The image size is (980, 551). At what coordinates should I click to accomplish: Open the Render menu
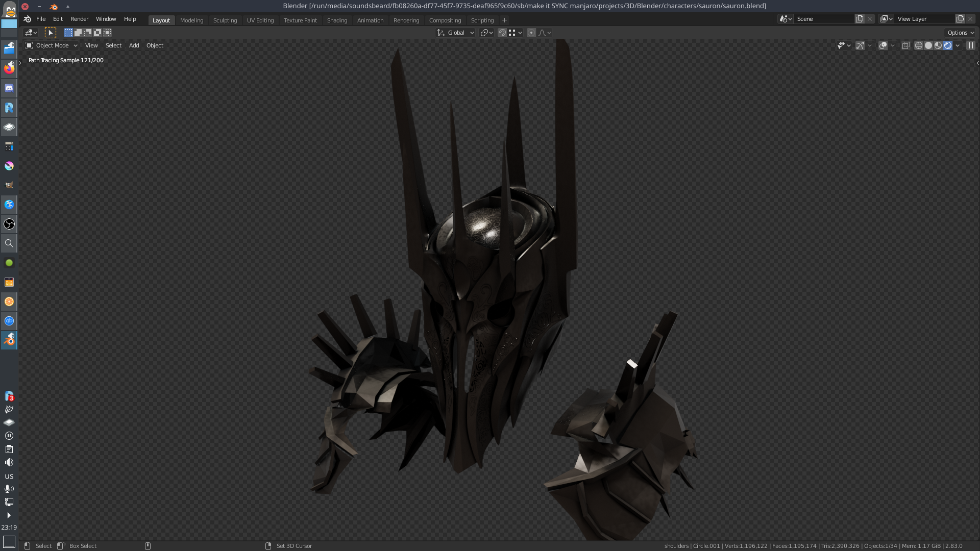79,19
